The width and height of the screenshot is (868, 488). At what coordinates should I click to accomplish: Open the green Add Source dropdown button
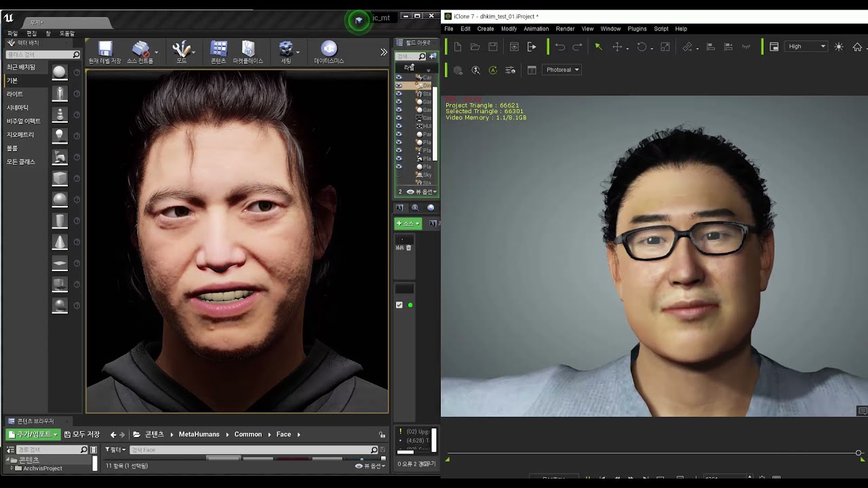click(408, 223)
